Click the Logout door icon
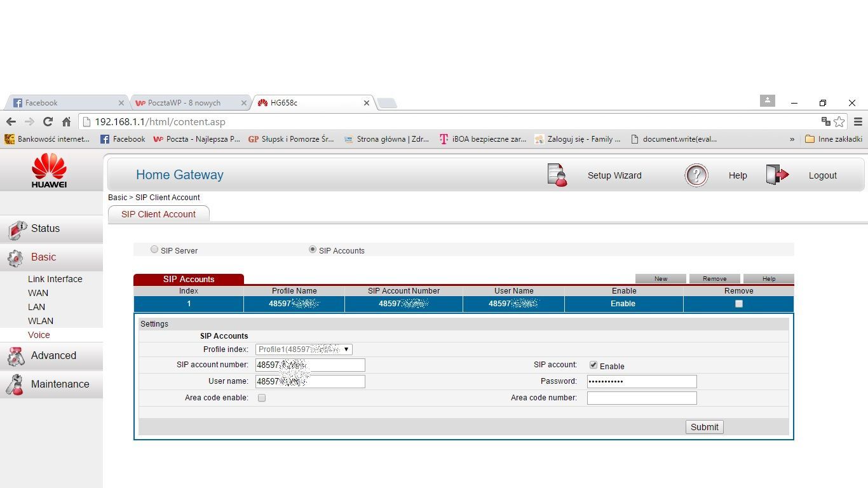 point(776,175)
